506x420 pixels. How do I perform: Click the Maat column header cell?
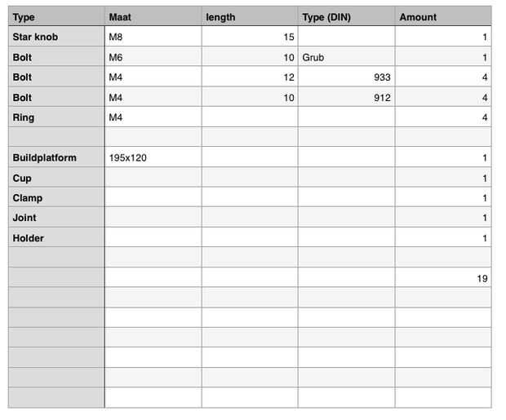pyautogui.click(x=153, y=16)
